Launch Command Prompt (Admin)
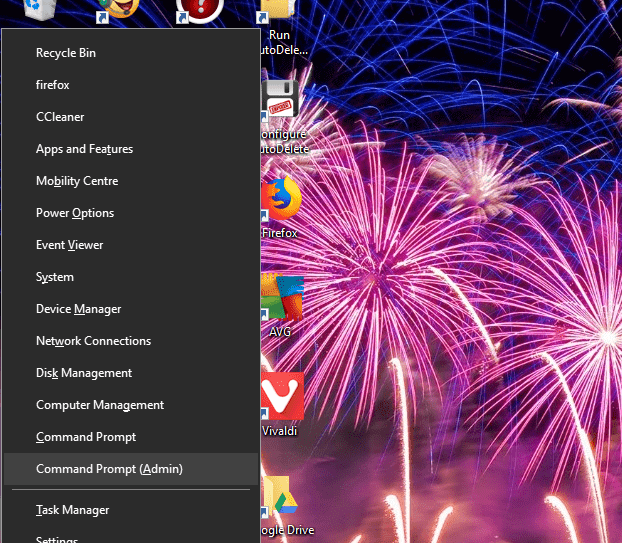Image resolution: width=622 pixels, height=543 pixels. [x=131, y=469]
